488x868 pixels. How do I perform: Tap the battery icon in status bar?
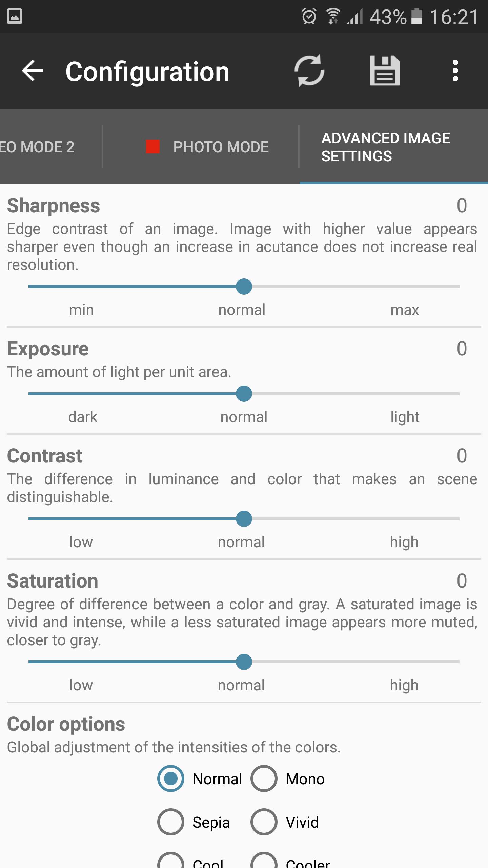click(416, 16)
